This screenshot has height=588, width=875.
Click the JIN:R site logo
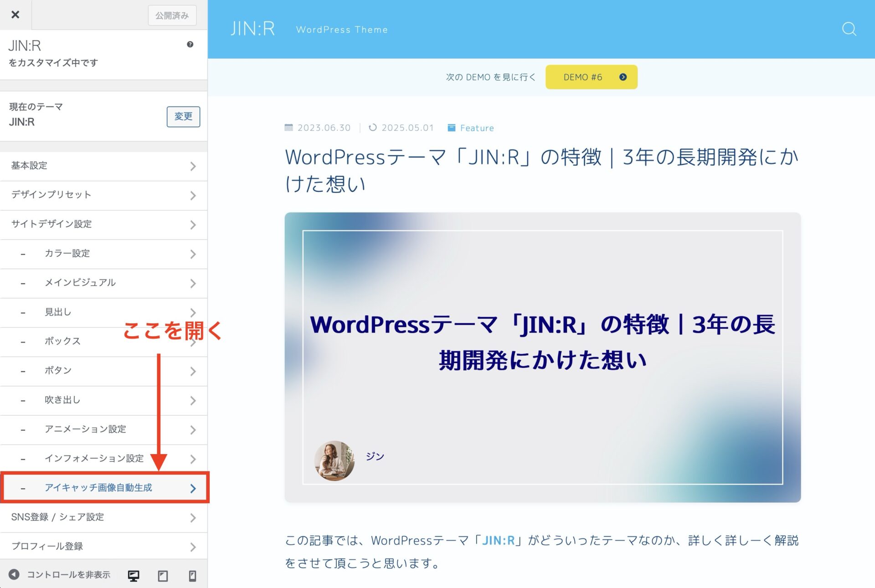[x=252, y=29]
